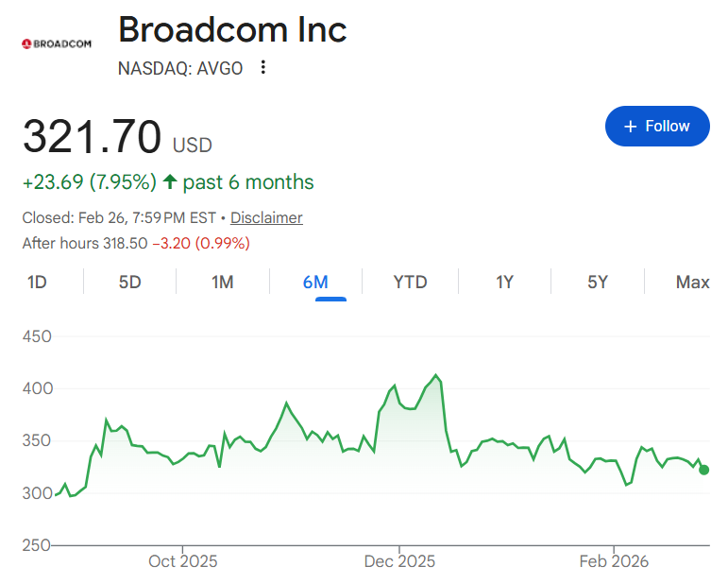This screenshot has height=584, width=728.
Task: Open the Disclaimer link
Action: 266,217
